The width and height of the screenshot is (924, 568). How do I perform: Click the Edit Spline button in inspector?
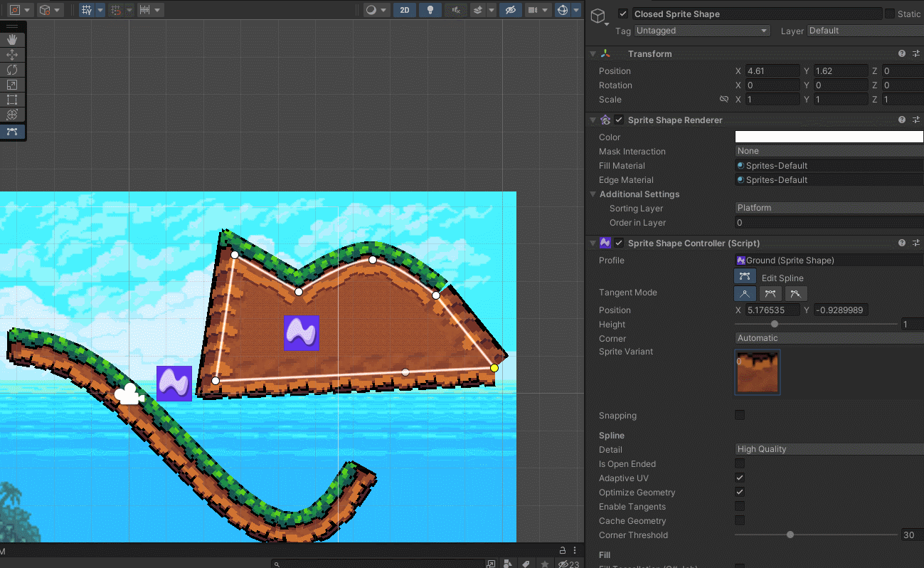tap(745, 276)
